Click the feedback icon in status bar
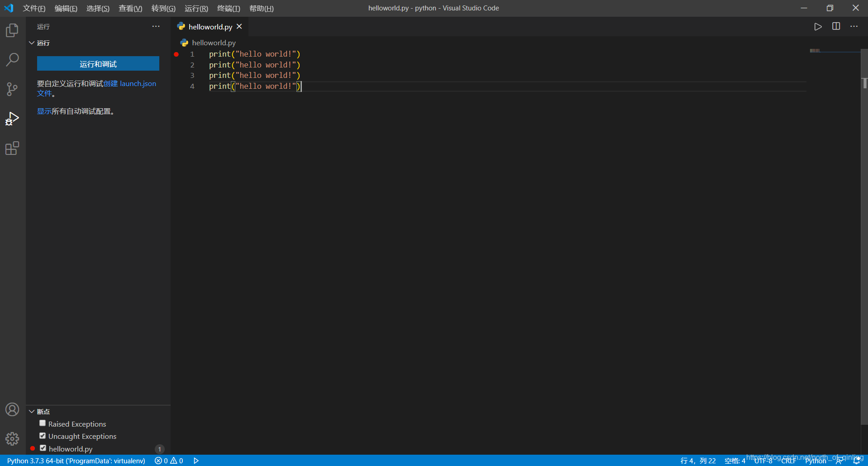This screenshot has height=466, width=868. pos(839,461)
